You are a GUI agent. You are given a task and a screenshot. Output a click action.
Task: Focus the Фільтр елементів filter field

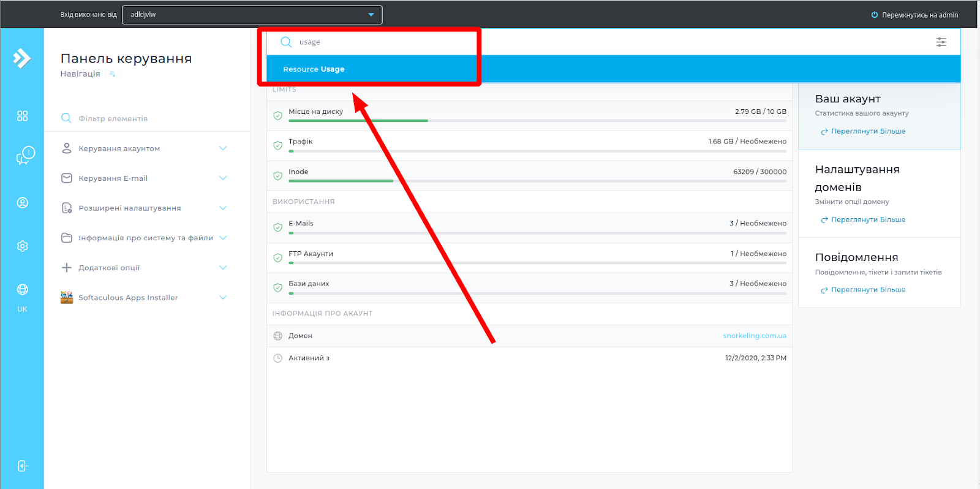(147, 118)
